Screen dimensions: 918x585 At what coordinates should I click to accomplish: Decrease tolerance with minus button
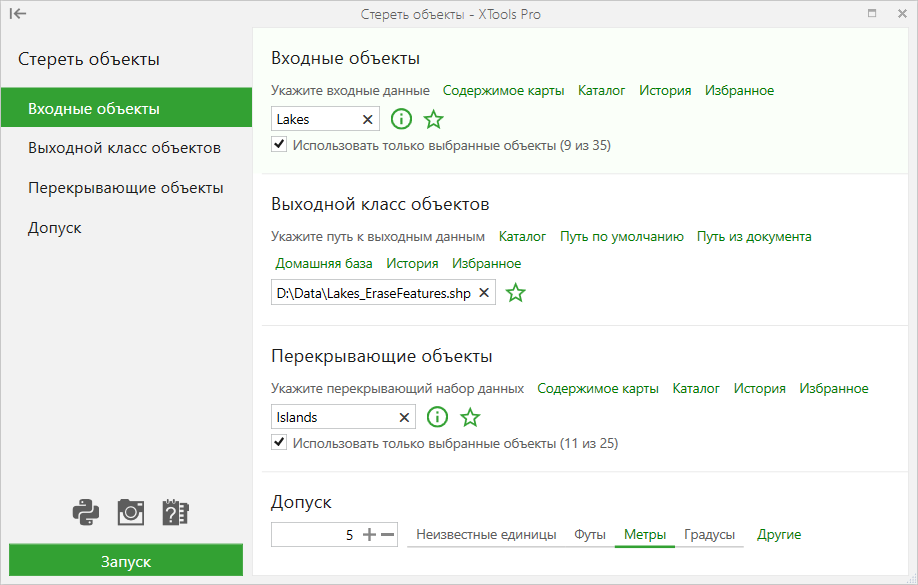tap(387, 535)
